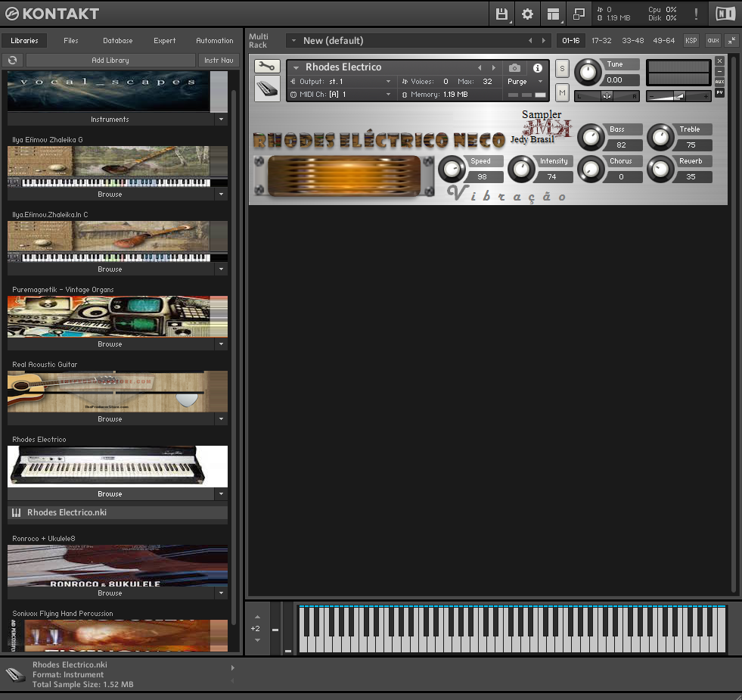
Task: Select rack page 49-64
Action: coord(664,41)
